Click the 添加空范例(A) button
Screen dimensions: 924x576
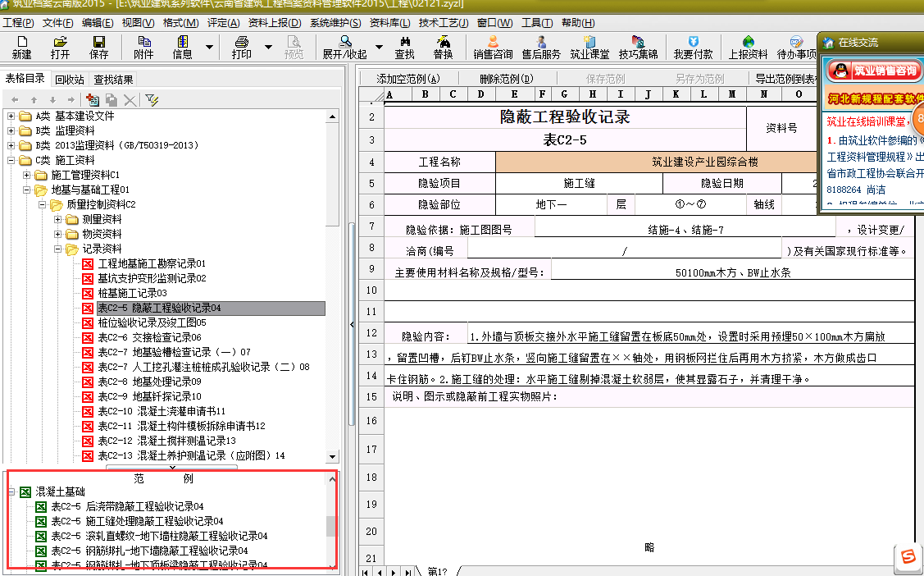pos(407,80)
